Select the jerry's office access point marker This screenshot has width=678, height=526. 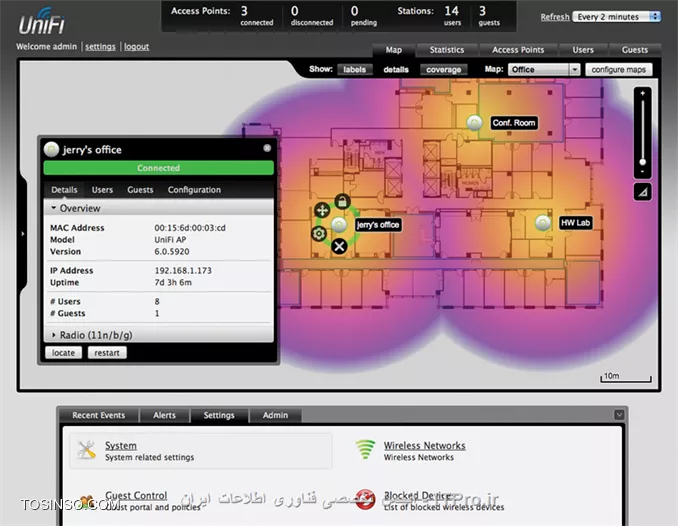(339, 225)
